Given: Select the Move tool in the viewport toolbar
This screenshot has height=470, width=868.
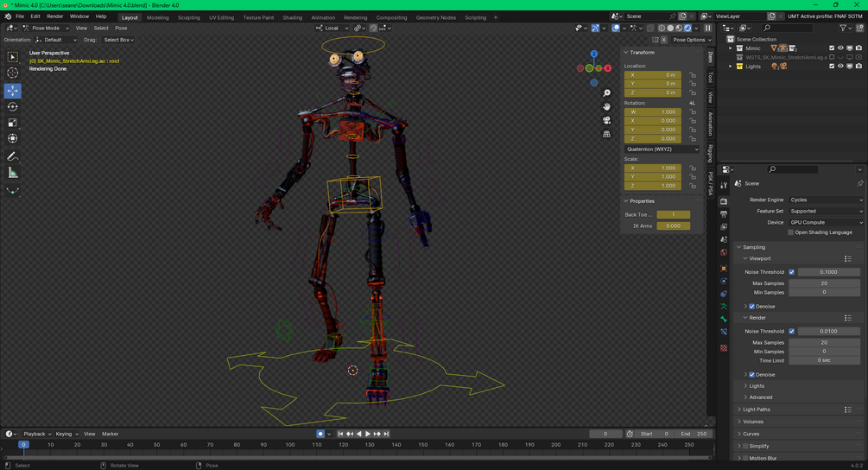Looking at the screenshot, I should coord(13,90).
